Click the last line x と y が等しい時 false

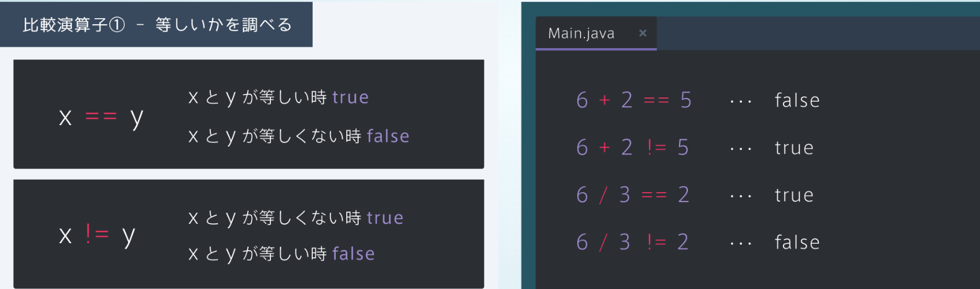point(281,254)
